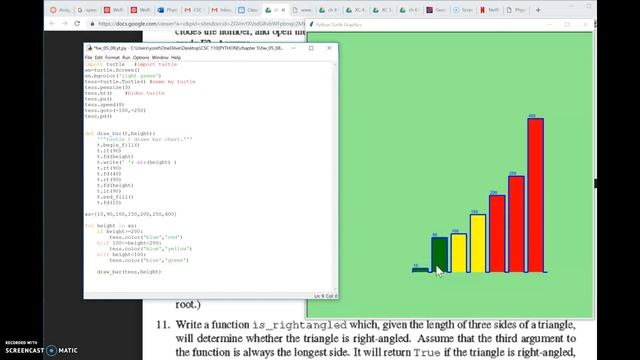Image resolution: width=640 pixels, height=360 pixels.
Task: Click the 'is_rightangled' text in document
Action: click(x=299, y=325)
